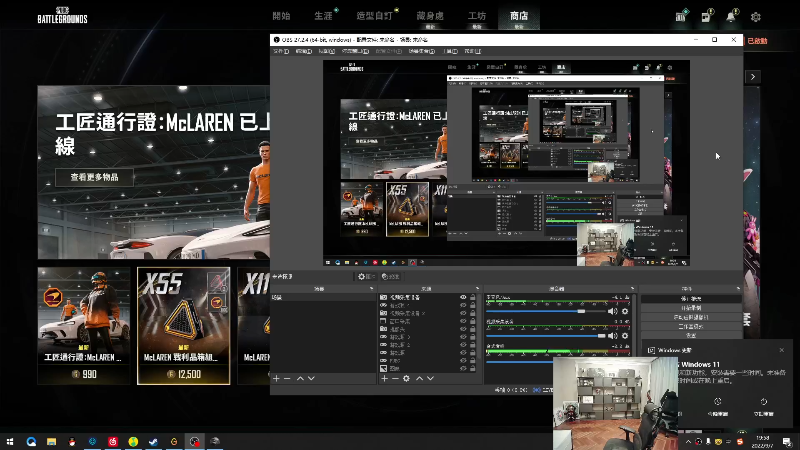Open Steam from taskbar
This screenshot has height=450, width=800.
click(x=153, y=442)
